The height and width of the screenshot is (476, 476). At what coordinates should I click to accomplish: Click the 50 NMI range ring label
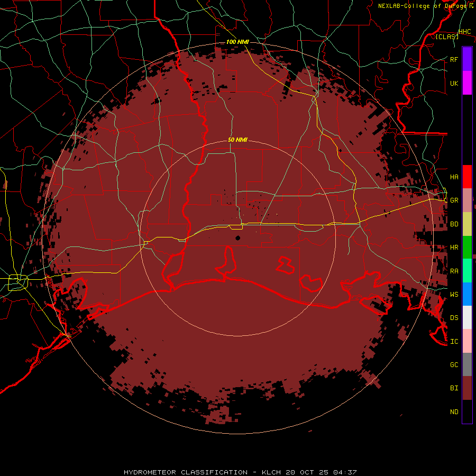237,140
